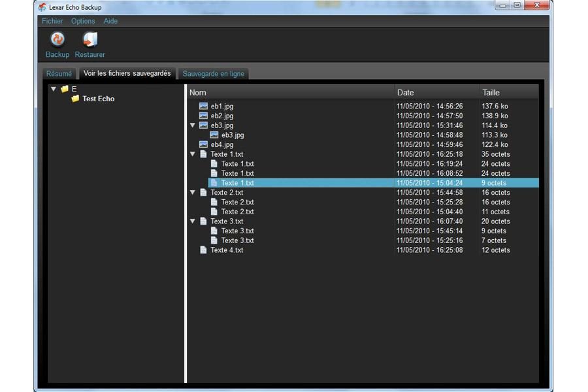The image size is (588, 392).
Task: Click icon of Texte 3.txt dated 15:25:16
Action: click(214, 240)
